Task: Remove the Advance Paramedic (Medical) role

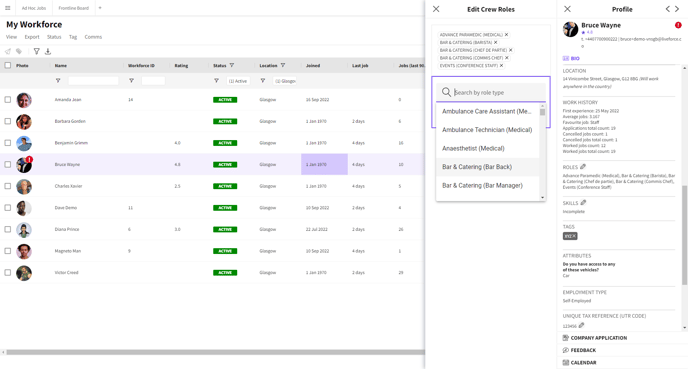Action: point(506,35)
